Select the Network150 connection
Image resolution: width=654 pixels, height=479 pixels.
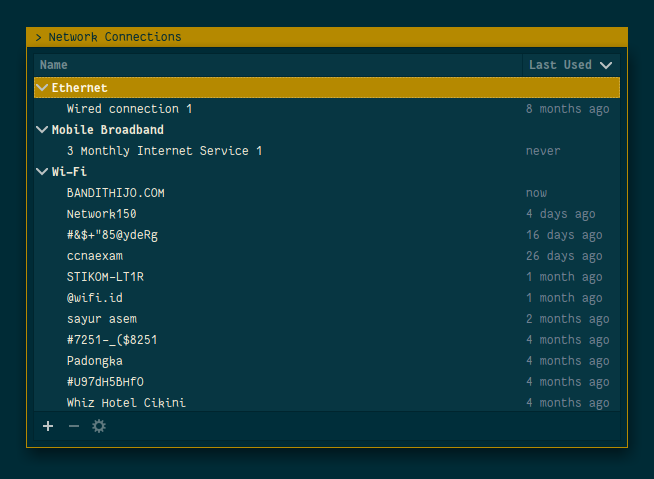pos(101,214)
